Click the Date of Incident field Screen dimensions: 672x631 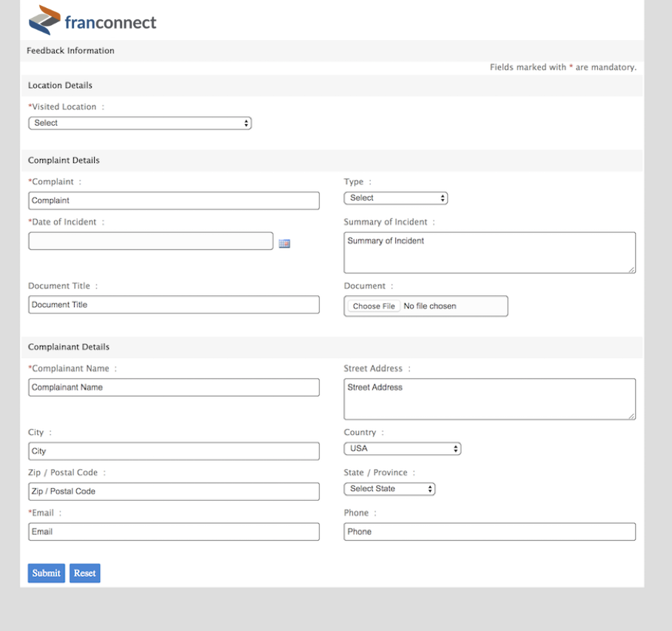click(151, 240)
